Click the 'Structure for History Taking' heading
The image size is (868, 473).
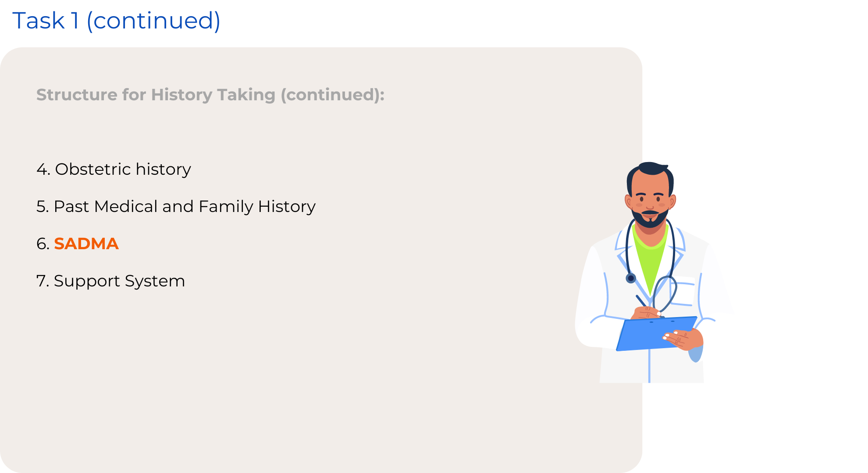coord(210,95)
